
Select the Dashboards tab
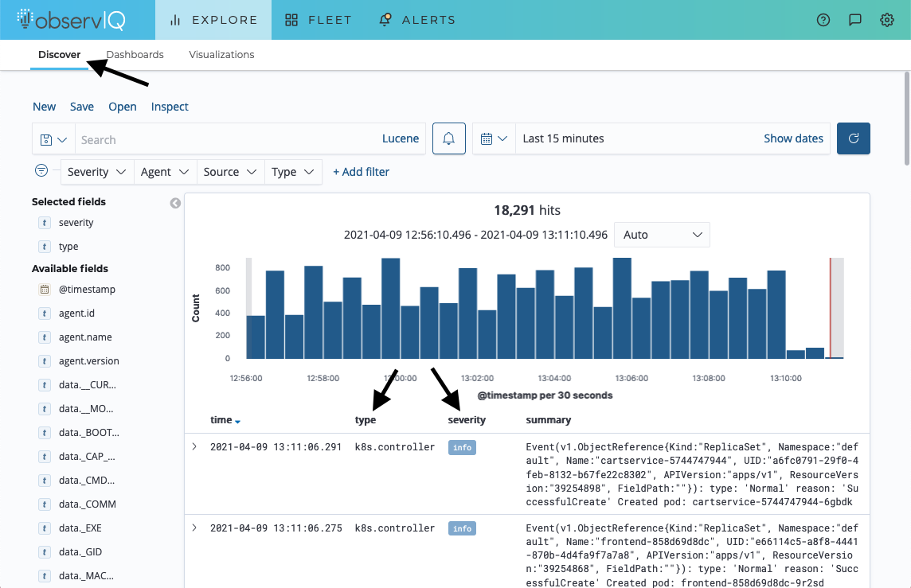135,55
